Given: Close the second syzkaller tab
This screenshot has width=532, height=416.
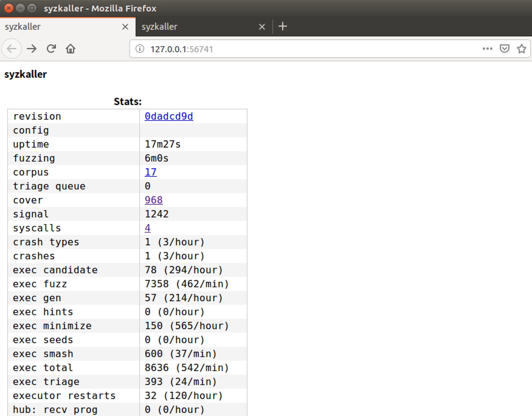Looking at the screenshot, I should (x=262, y=27).
